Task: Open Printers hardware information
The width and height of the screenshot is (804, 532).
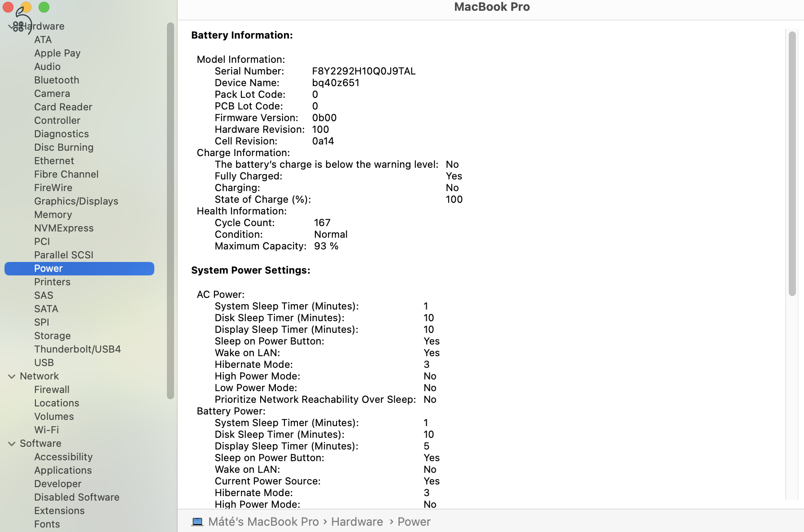Action: click(x=52, y=282)
